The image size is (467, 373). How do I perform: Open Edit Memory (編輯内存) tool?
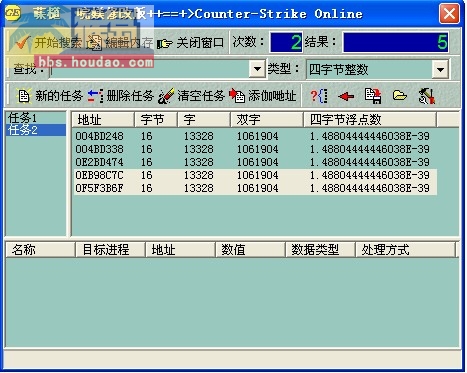pos(120,43)
